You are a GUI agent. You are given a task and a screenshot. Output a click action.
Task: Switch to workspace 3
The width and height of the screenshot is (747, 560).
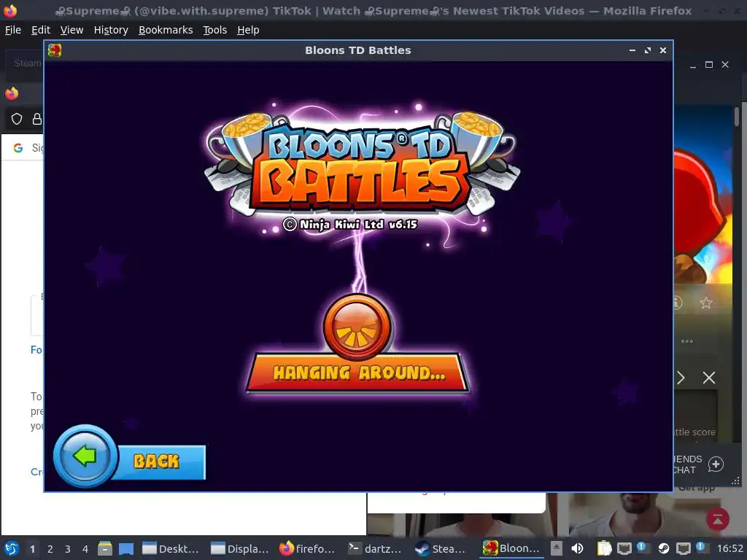[68, 549]
